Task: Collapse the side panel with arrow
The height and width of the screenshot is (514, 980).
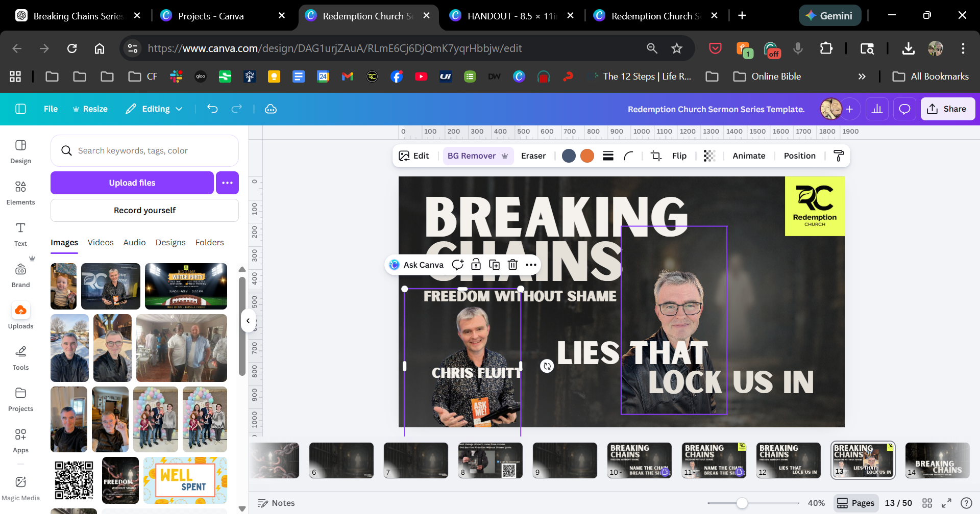Action: point(248,321)
